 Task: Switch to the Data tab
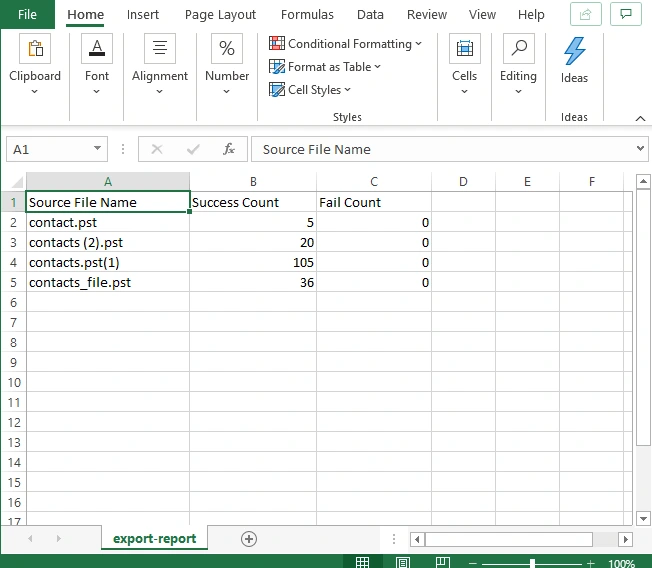pos(370,15)
